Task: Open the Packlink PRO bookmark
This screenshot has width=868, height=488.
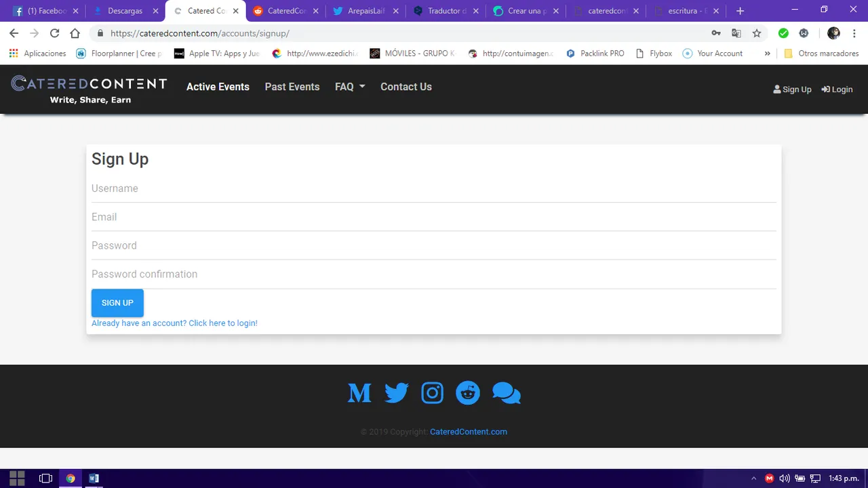Action: (x=595, y=54)
